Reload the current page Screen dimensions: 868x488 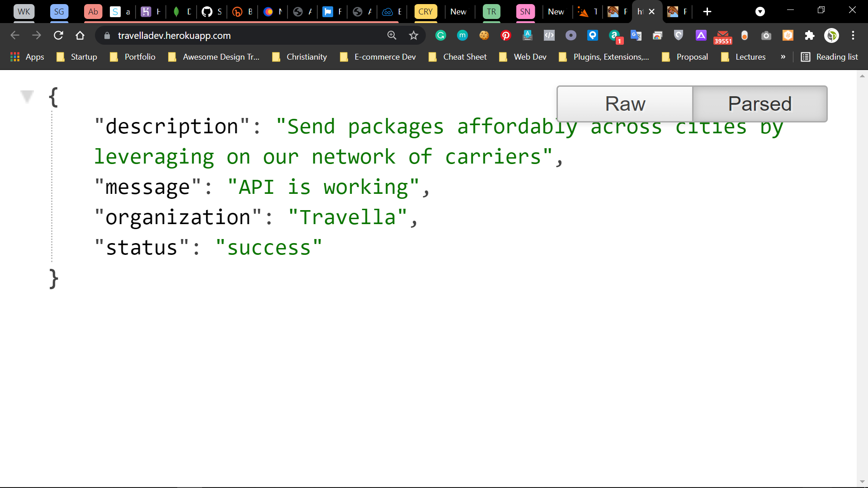(x=58, y=35)
